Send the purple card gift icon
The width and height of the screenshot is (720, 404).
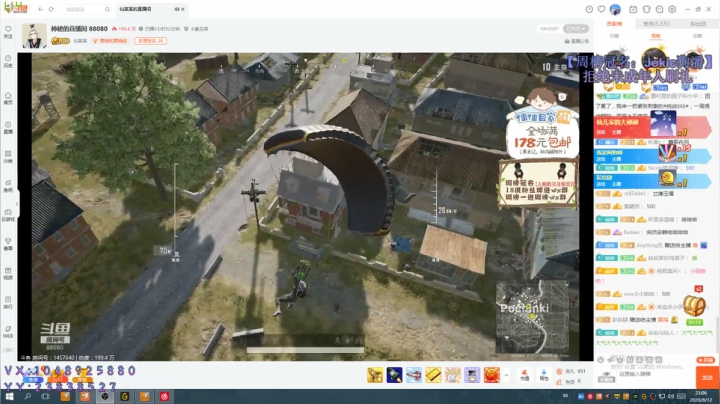tap(472, 375)
